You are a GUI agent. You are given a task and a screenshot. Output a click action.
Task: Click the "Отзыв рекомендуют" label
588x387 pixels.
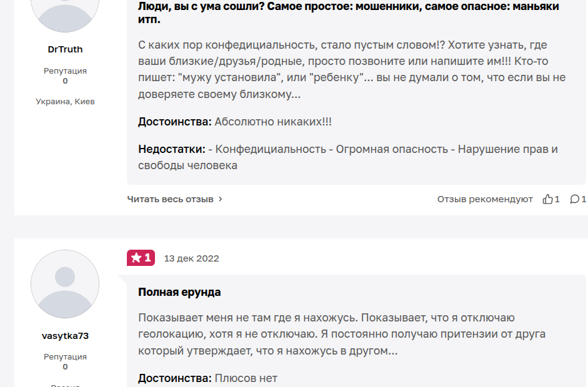[485, 199]
